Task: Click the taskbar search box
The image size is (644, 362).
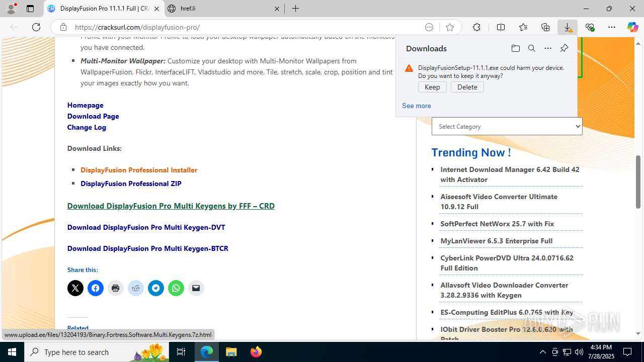Action: 97,352
